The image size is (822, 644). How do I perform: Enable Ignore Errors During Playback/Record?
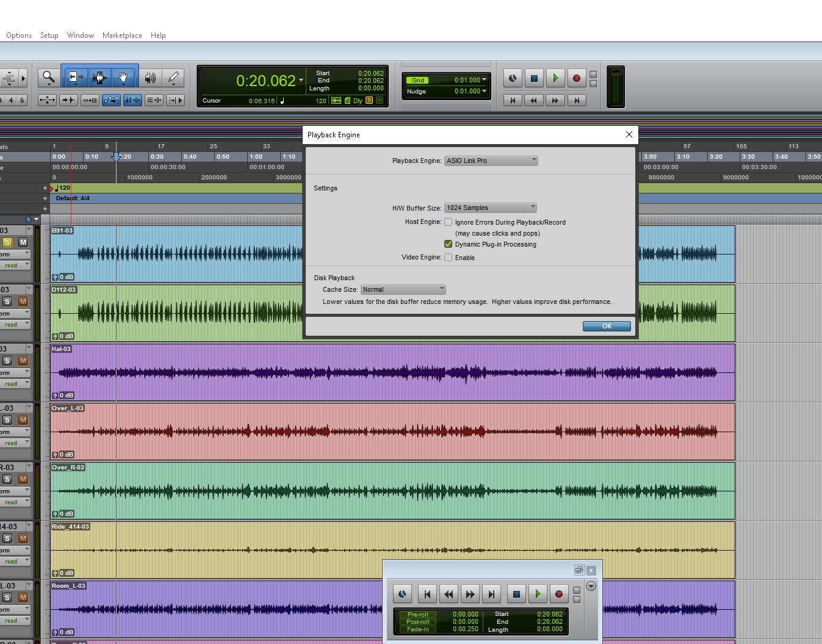[x=449, y=222]
